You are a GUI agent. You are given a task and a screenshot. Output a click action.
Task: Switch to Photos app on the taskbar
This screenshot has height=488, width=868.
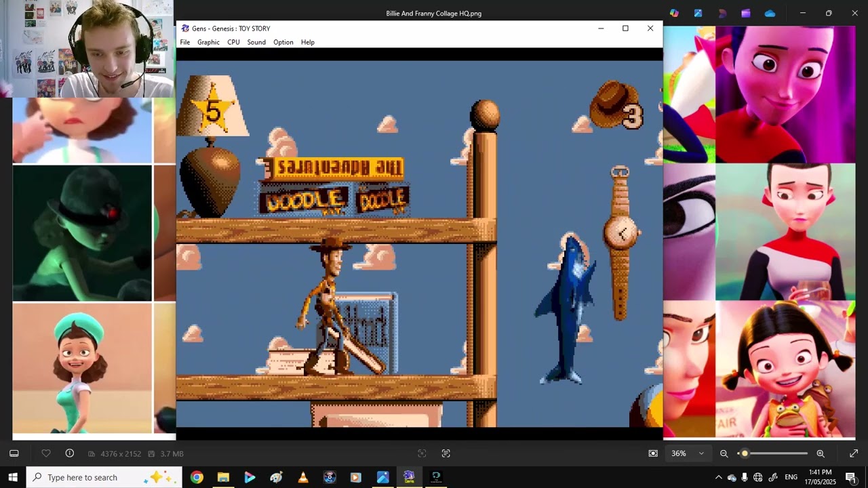382,477
